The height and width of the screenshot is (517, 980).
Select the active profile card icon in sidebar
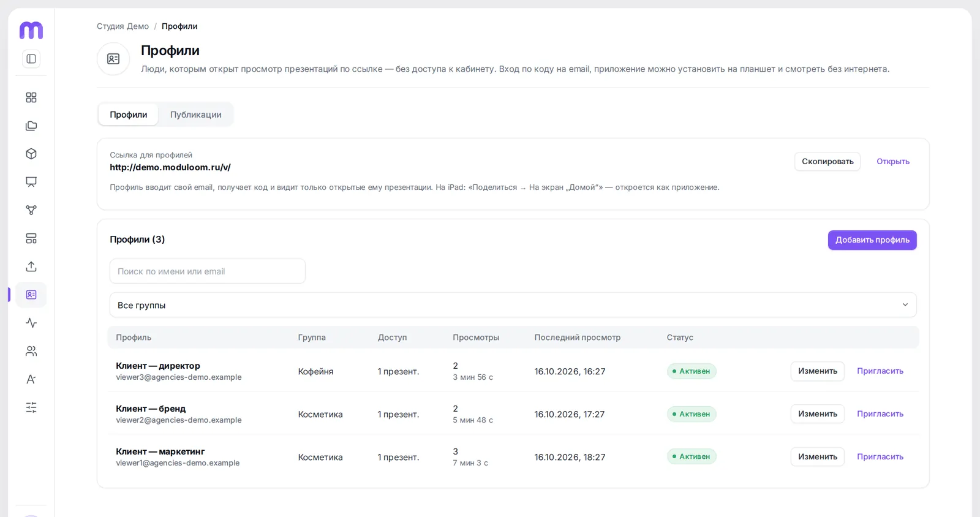[x=31, y=295]
